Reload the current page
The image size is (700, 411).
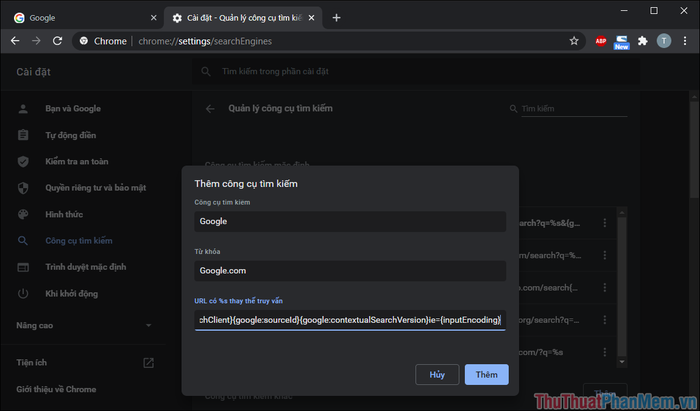[x=57, y=41]
